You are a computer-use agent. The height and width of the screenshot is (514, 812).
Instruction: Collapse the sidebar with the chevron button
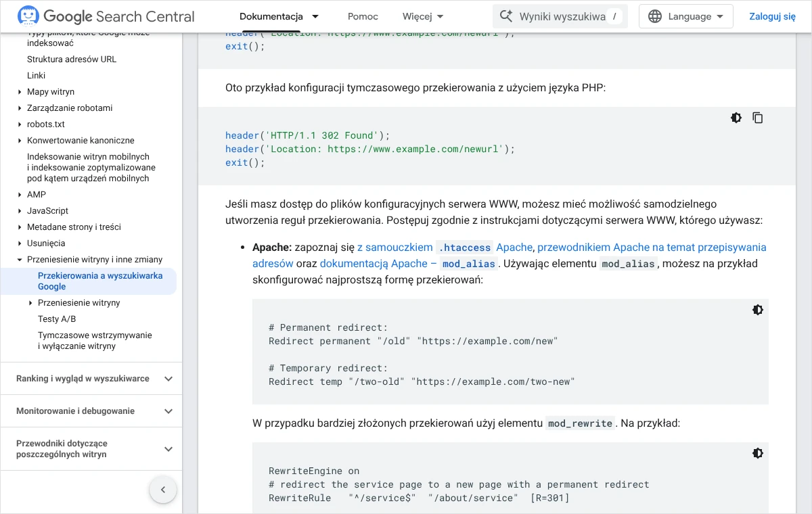coord(163,490)
